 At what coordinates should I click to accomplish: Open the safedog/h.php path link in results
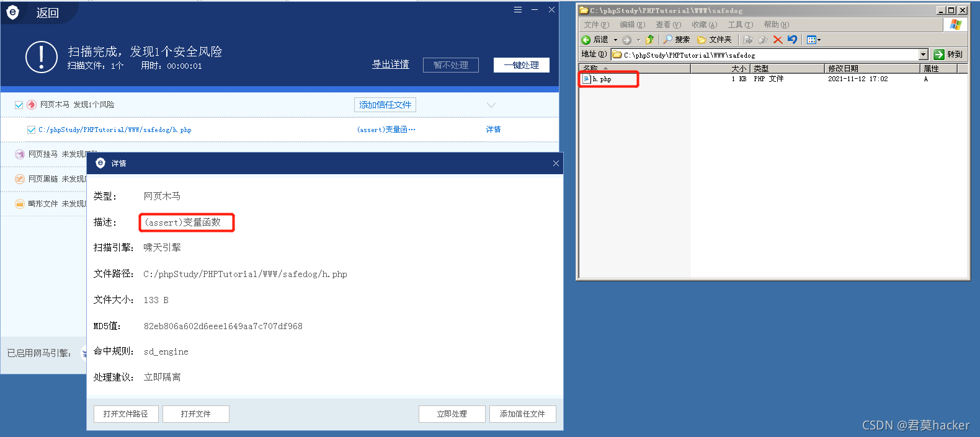click(115, 130)
